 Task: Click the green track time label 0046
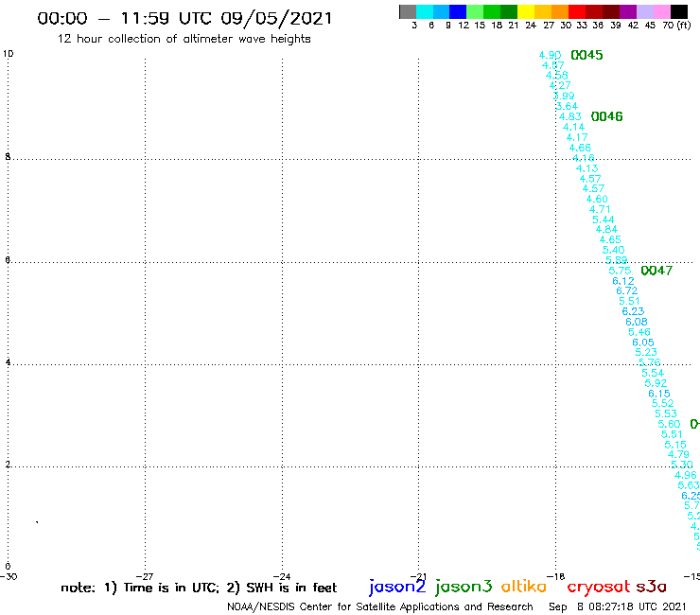606,116
